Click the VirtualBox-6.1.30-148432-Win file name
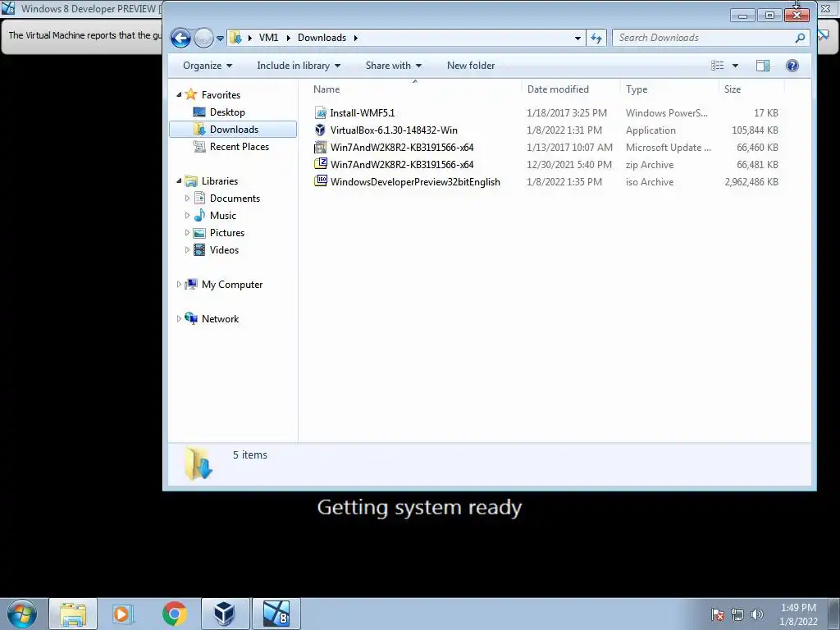This screenshot has width=840, height=630. coord(394,130)
